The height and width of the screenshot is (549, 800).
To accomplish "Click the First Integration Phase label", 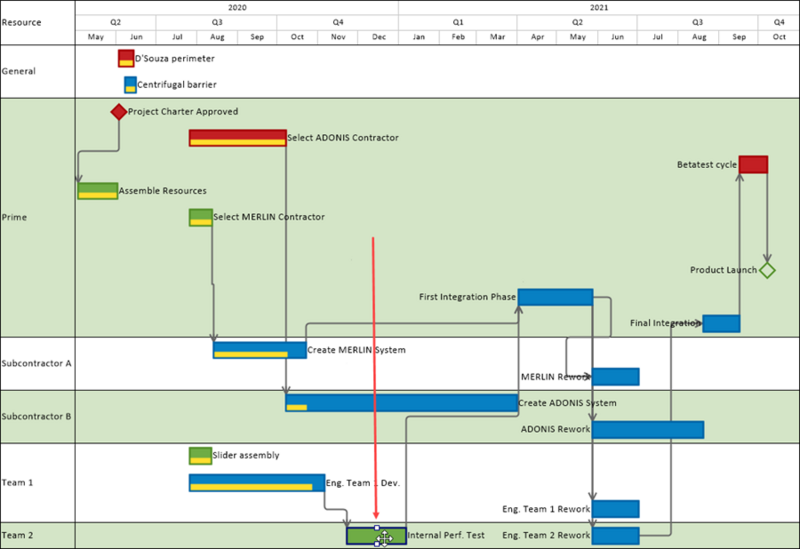I will [467, 297].
